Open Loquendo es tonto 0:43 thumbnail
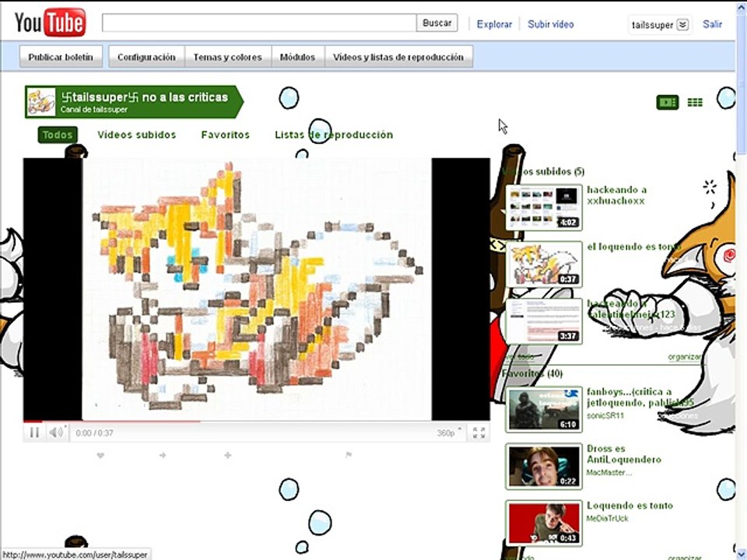The image size is (747, 560). pos(544,523)
